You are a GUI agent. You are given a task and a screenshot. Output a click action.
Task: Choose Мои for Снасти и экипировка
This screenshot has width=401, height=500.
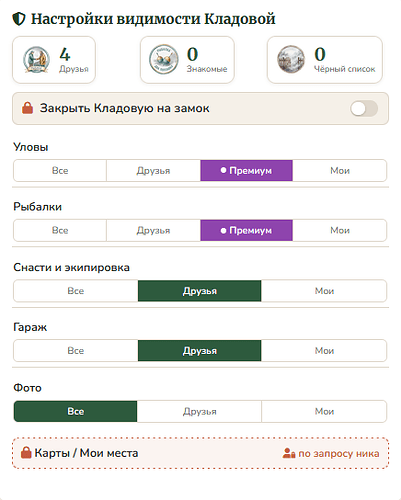pyautogui.click(x=324, y=291)
